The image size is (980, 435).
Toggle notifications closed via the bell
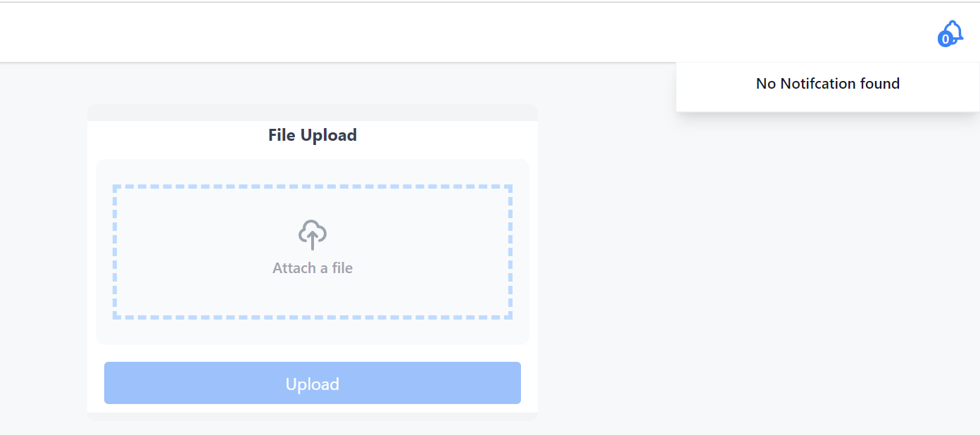951,32
